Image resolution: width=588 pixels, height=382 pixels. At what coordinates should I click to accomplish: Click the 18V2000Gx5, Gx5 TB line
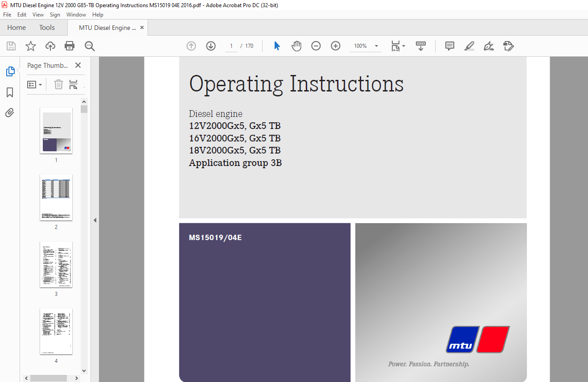pyautogui.click(x=235, y=150)
